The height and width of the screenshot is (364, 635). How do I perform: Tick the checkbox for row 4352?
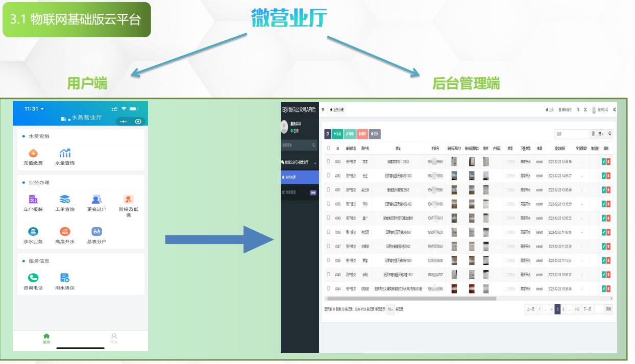(x=328, y=176)
